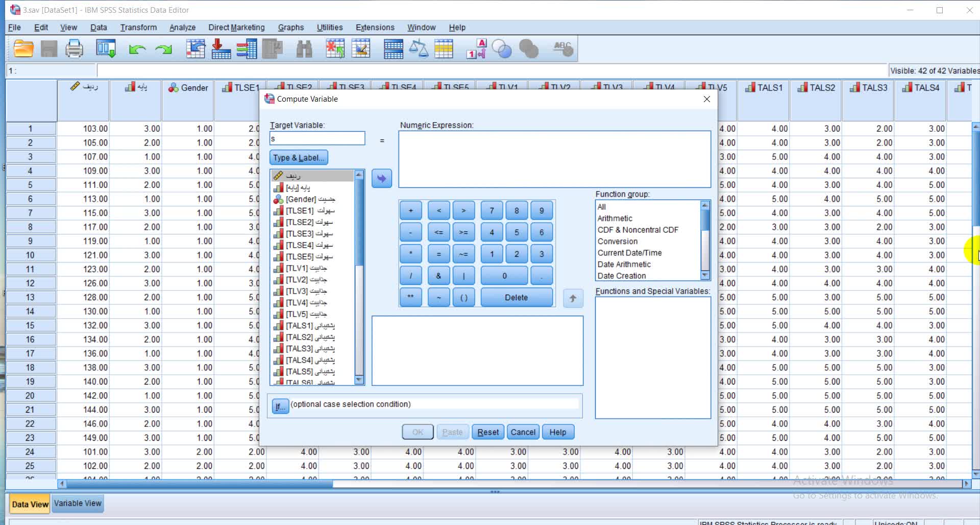The image size is (980, 525).
Task: Click the Weight Cases scale icon
Action: point(419,49)
